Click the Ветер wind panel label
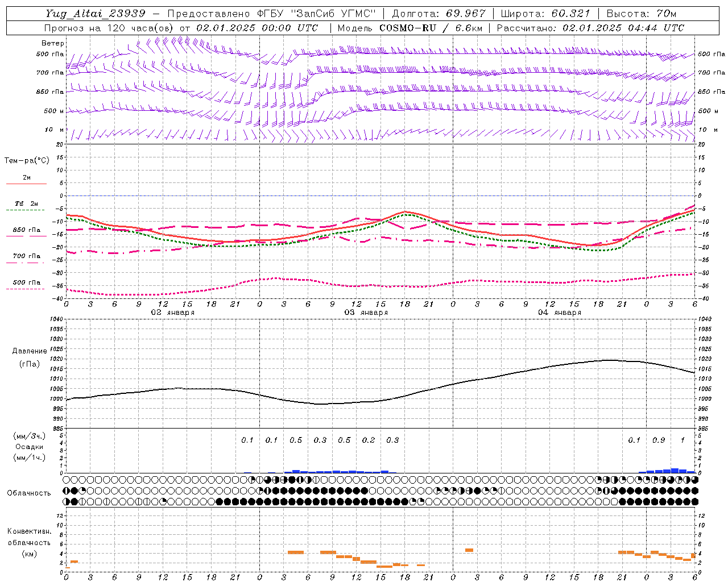This screenshot has width=728, height=582. pos(53,43)
